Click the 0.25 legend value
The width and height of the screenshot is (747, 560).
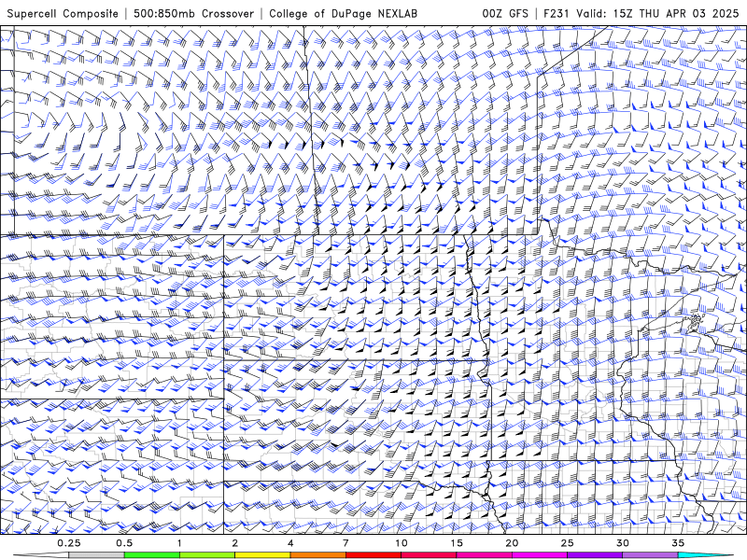(68, 543)
